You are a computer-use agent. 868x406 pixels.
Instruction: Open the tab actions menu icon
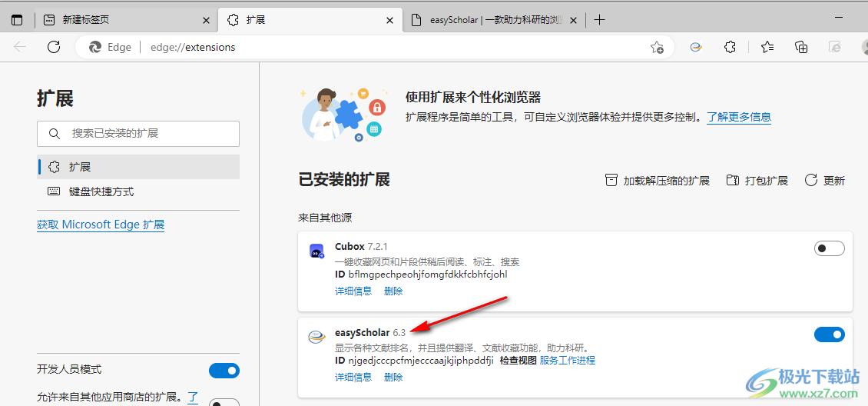18,21
